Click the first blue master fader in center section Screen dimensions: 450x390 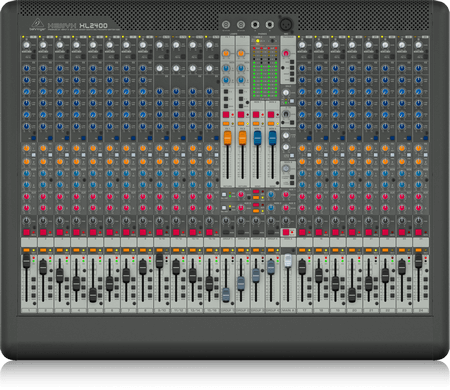(x=257, y=138)
